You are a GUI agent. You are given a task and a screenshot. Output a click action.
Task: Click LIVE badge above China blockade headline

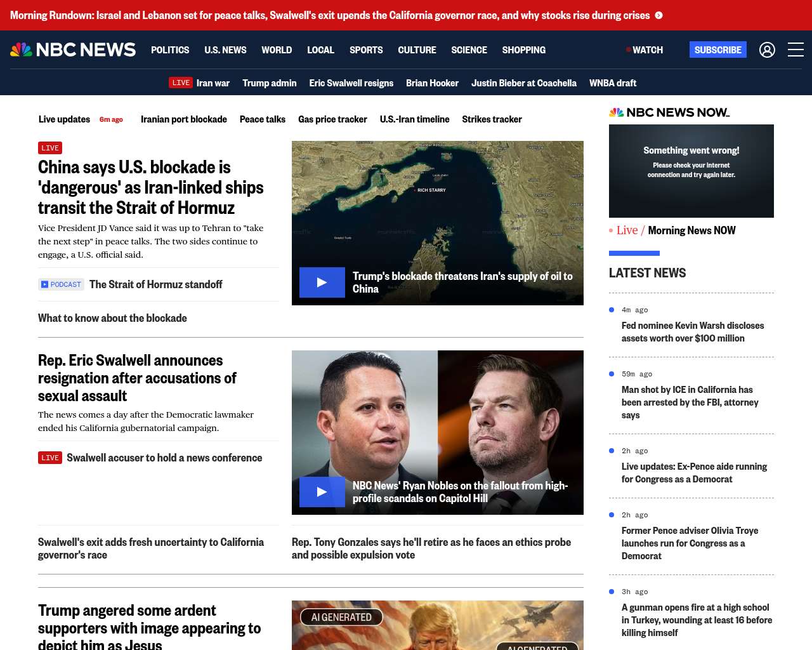[50, 148]
